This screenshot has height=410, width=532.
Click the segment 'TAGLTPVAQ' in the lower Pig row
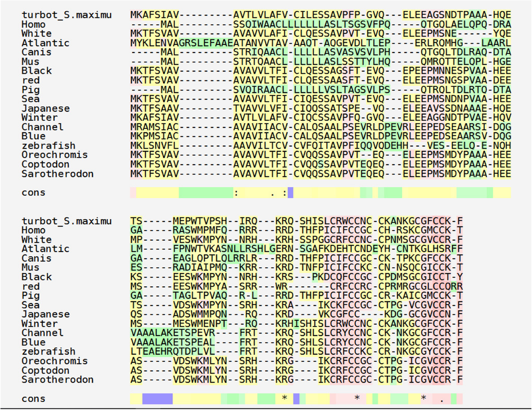tap(200, 296)
